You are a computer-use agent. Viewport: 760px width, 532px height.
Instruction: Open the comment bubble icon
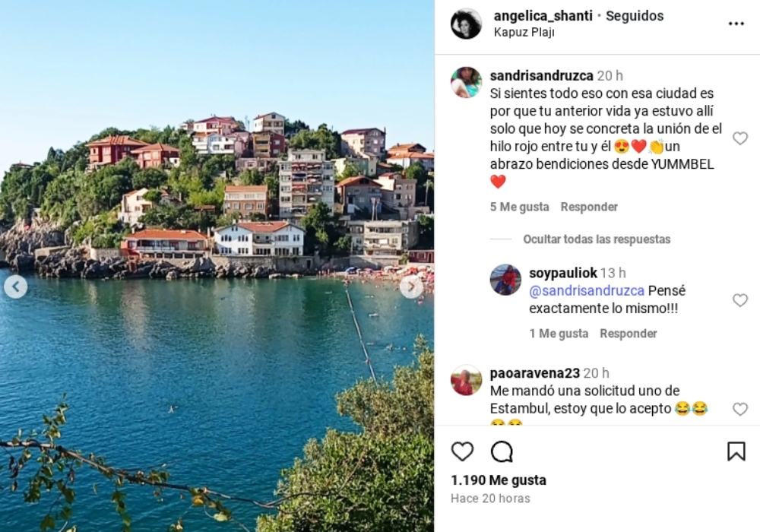502,451
